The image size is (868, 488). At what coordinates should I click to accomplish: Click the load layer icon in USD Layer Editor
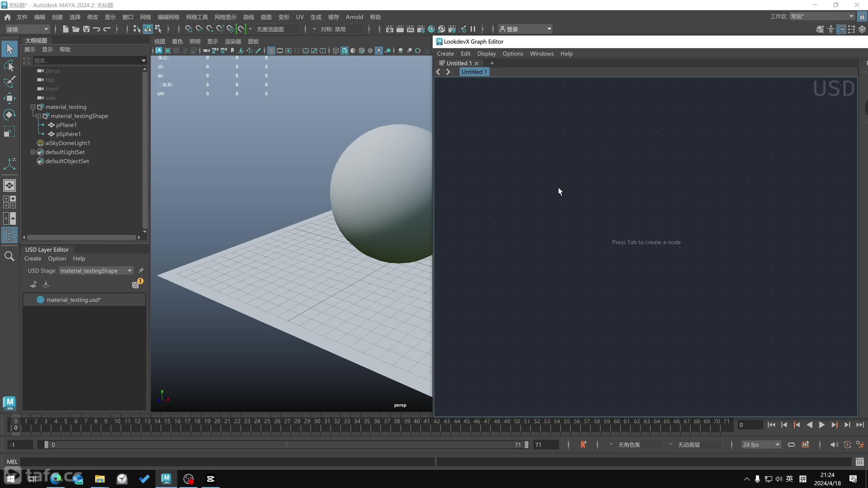click(x=46, y=284)
